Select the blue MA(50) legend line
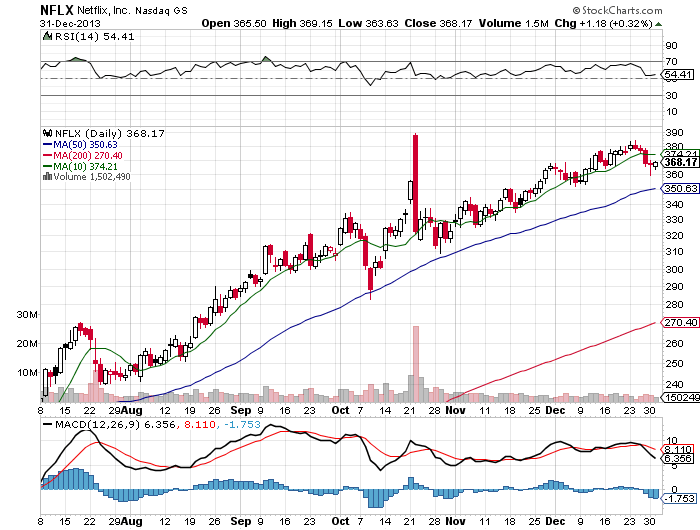The image size is (700, 530). (x=48, y=144)
